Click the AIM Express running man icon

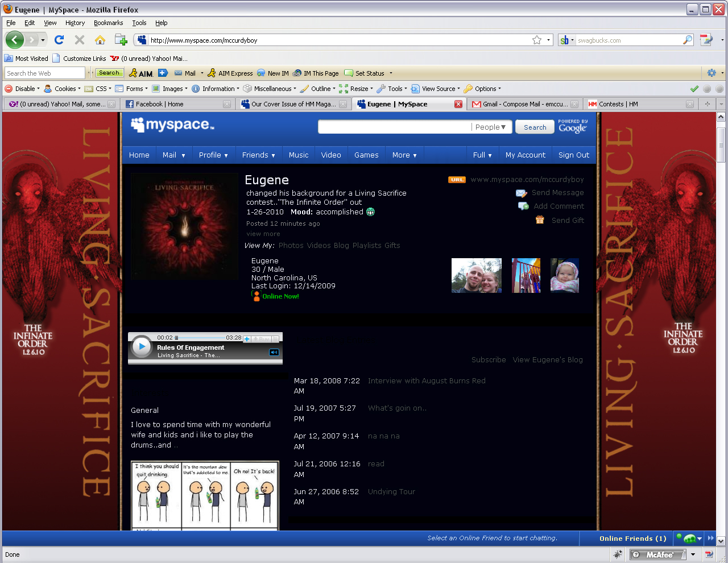(x=212, y=73)
